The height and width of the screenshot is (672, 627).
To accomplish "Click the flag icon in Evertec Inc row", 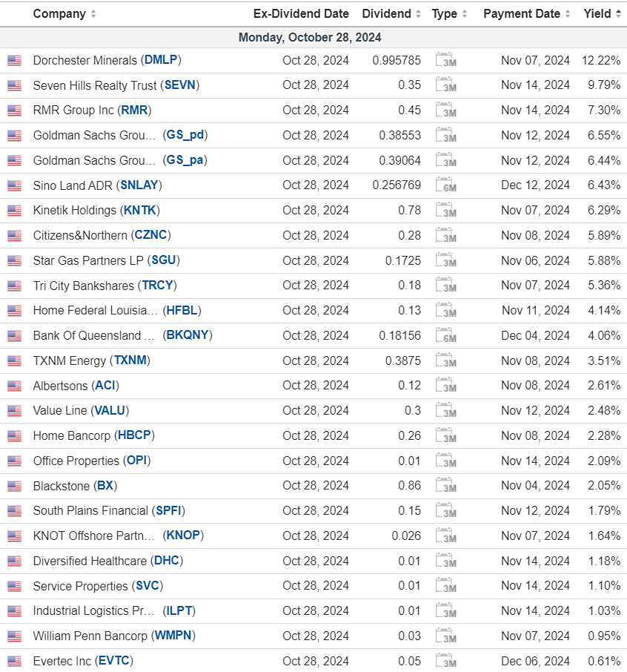I will [x=14, y=662].
